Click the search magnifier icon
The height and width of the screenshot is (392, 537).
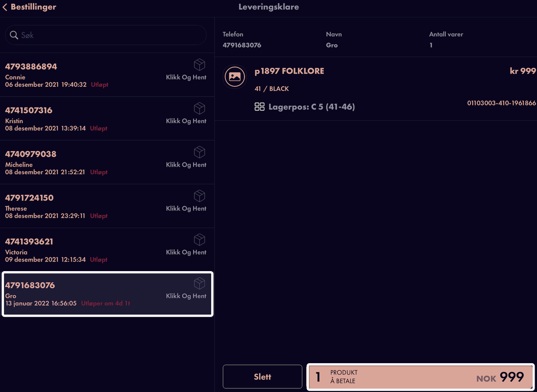[14, 35]
